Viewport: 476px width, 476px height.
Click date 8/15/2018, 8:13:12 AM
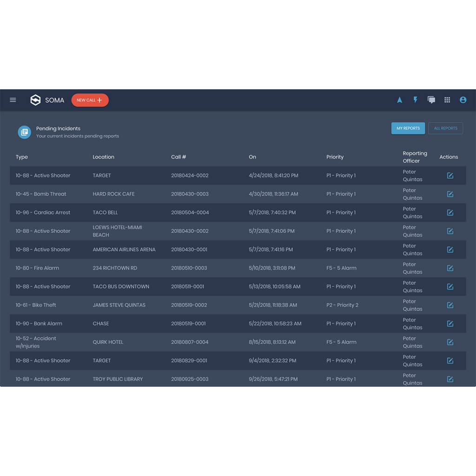(x=272, y=342)
